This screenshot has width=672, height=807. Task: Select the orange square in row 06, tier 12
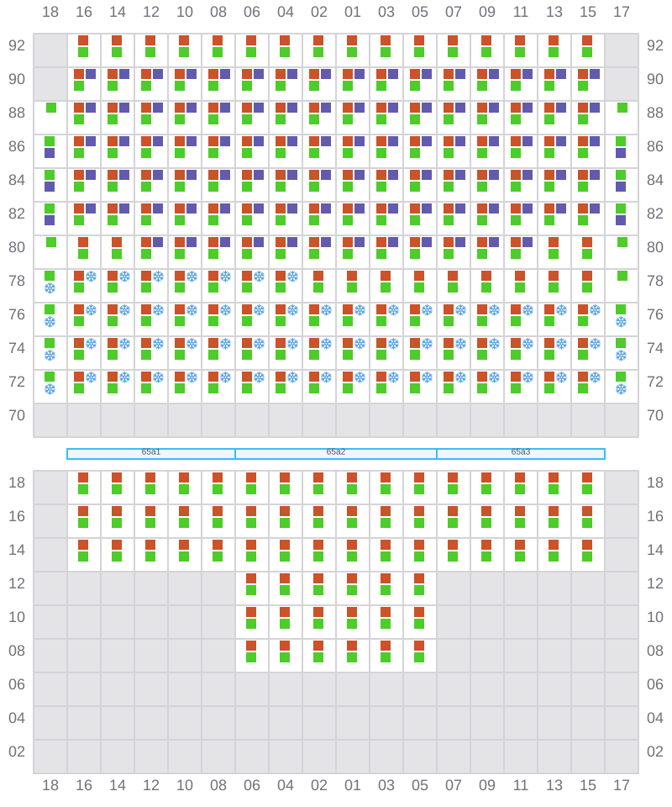(x=251, y=578)
